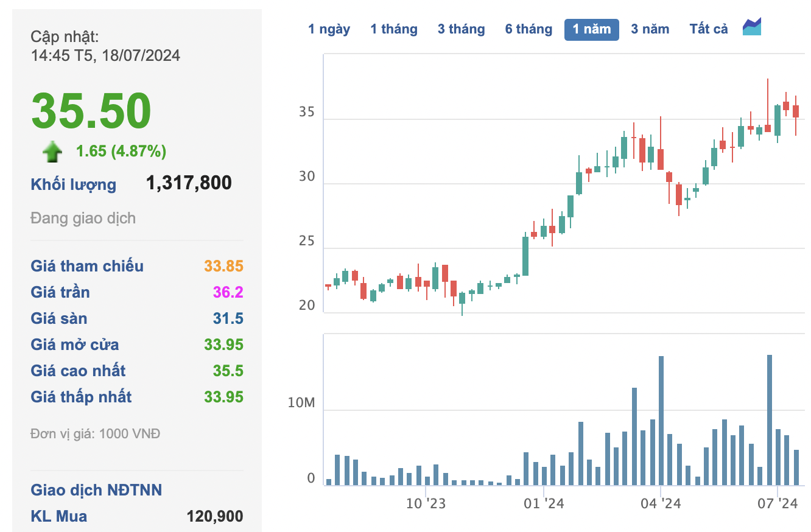Select the "3 tháng" time range tab
The height and width of the screenshot is (532, 811).
pos(461,29)
